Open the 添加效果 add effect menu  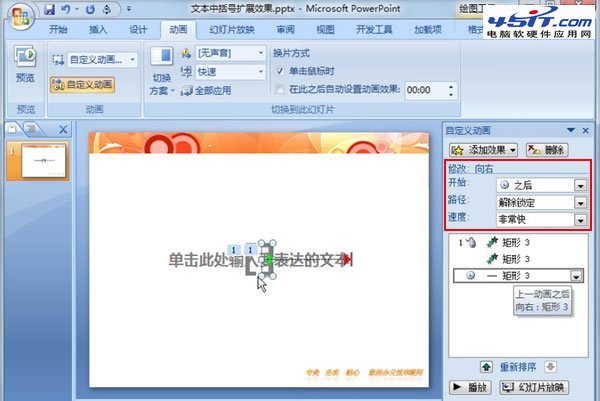[484, 149]
